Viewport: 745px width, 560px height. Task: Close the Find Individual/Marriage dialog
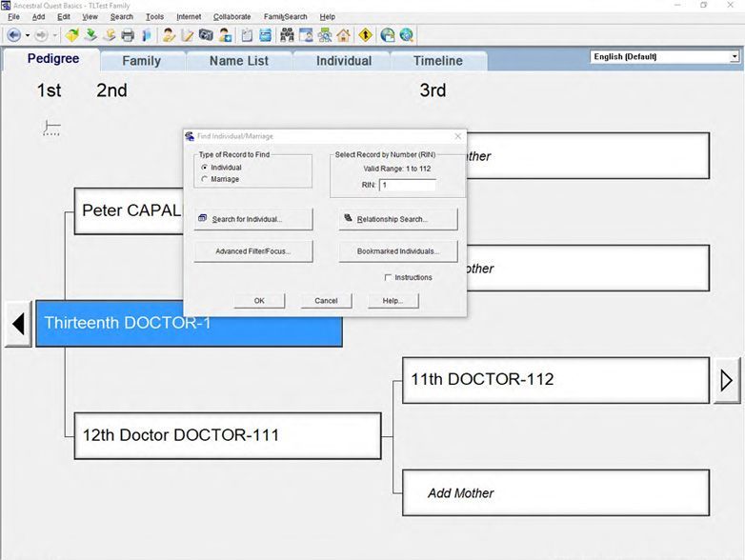[457, 136]
